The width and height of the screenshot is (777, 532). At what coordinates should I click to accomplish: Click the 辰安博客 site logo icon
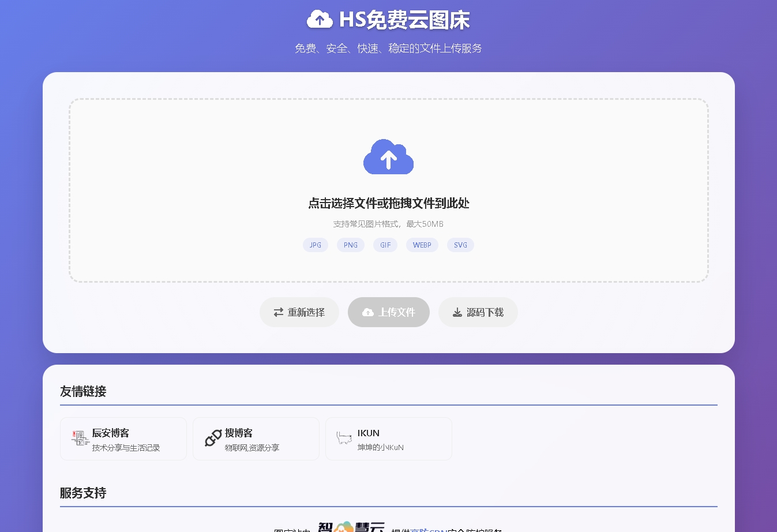(80, 439)
